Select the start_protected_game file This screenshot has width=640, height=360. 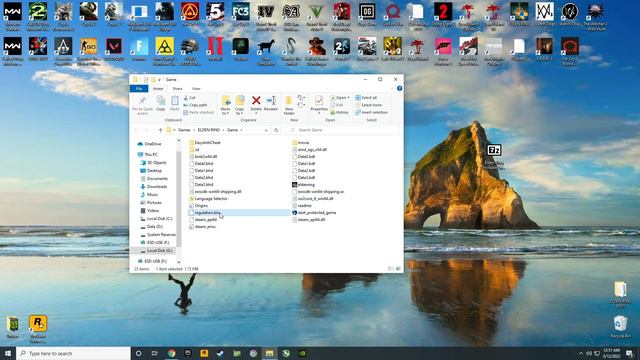point(314,213)
